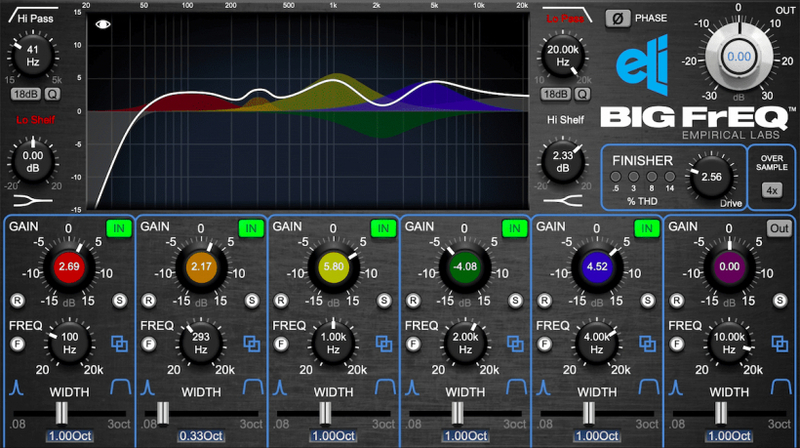Solo green band with S button
800x448 pixels.
point(515,301)
